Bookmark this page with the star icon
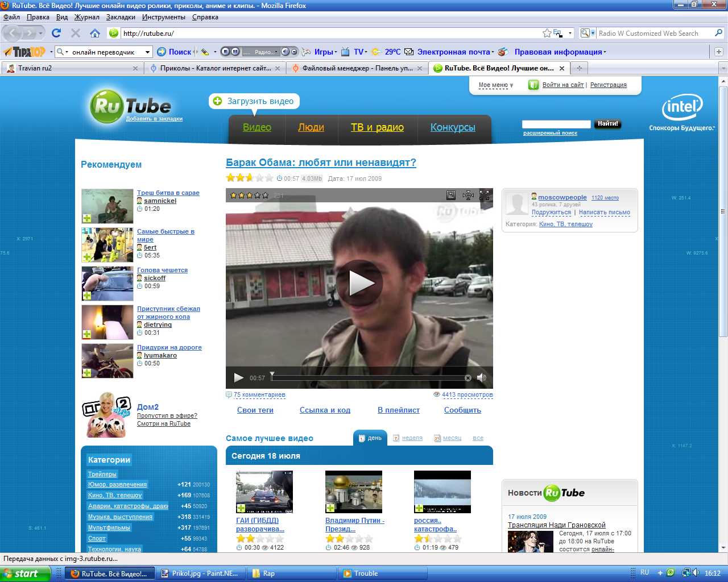Image resolution: width=728 pixels, height=582 pixels. pyautogui.click(x=547, y=33)
